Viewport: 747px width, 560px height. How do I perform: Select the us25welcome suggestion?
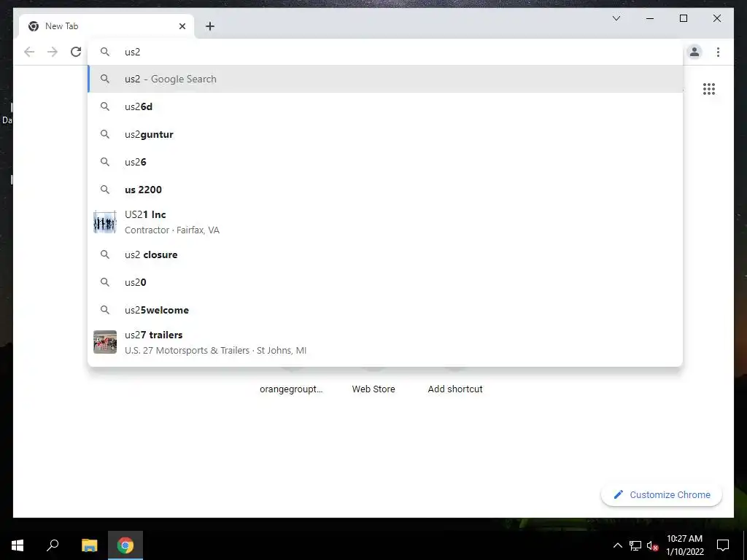[x=385, y=310]
